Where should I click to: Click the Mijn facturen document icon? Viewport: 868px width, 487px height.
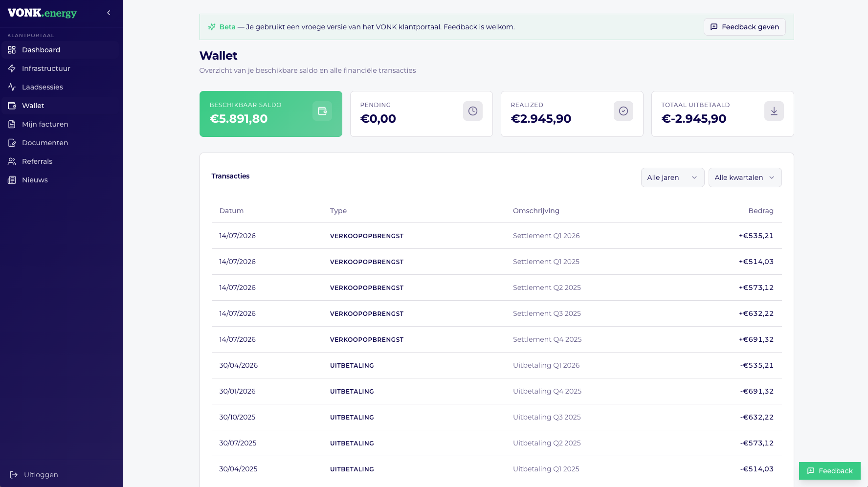(12, 124)
